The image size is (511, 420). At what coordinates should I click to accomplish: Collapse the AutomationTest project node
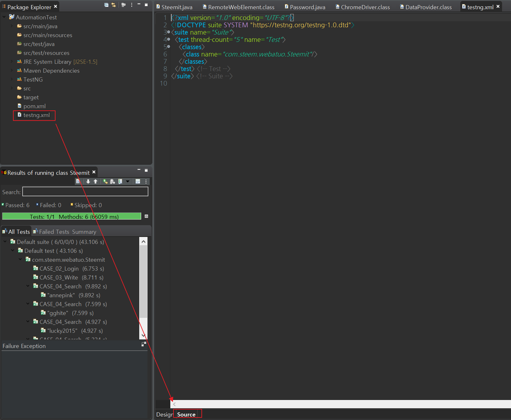pyautogui.click(x=4, y=17)
